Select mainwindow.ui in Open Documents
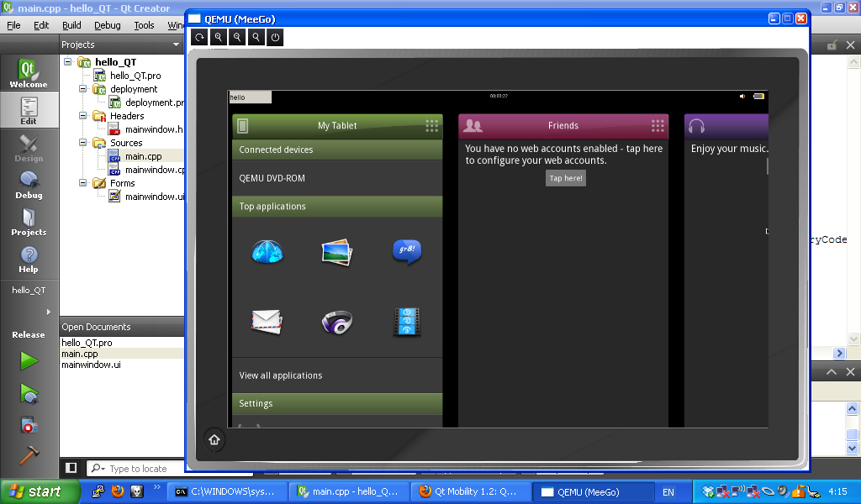The height and width of the screenshot is (504, 861). [x=91, y=365]
